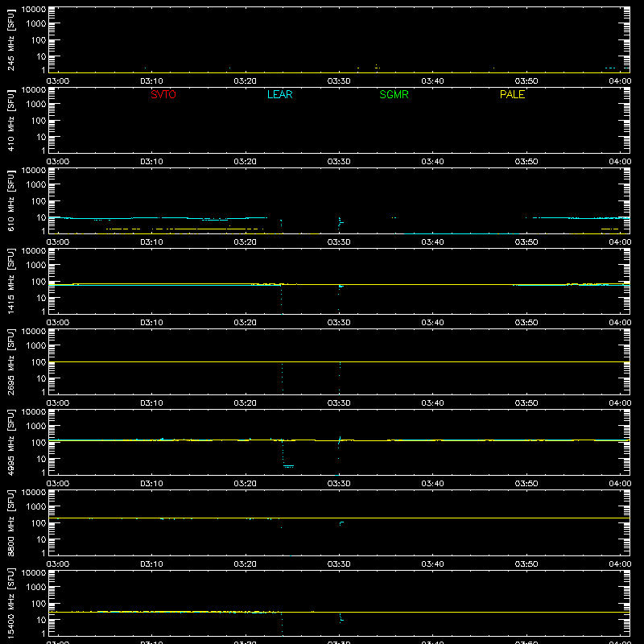Viewport: 644px width, 644px height.
Task: Click the 03:40 tick label below 8800 MHz plot
Action: point(432,564)
